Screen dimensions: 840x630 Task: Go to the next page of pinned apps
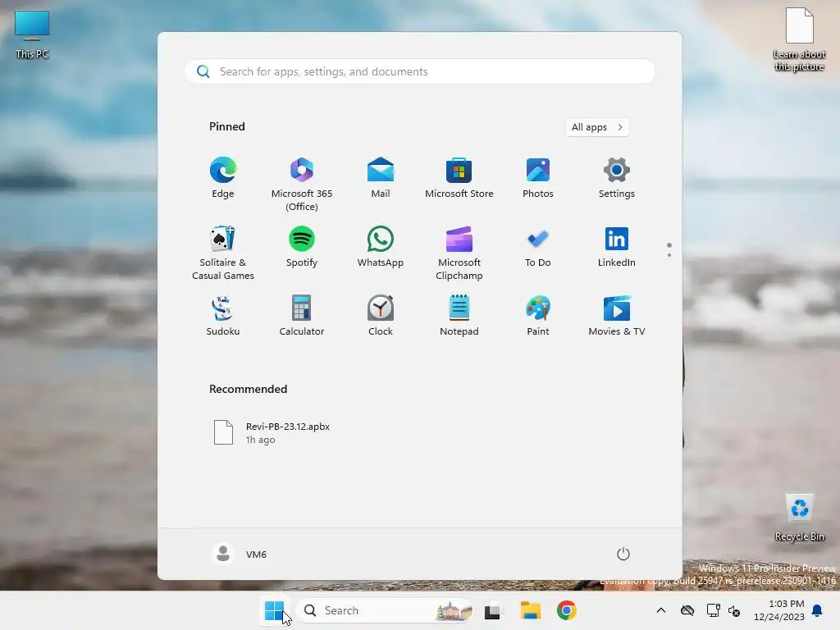pyautogui.click(x=669, y=255)
